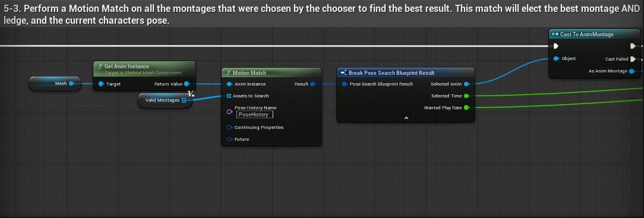Click the Cast Failed execution pin
The image size is (644, 218).
click(633, 59)
